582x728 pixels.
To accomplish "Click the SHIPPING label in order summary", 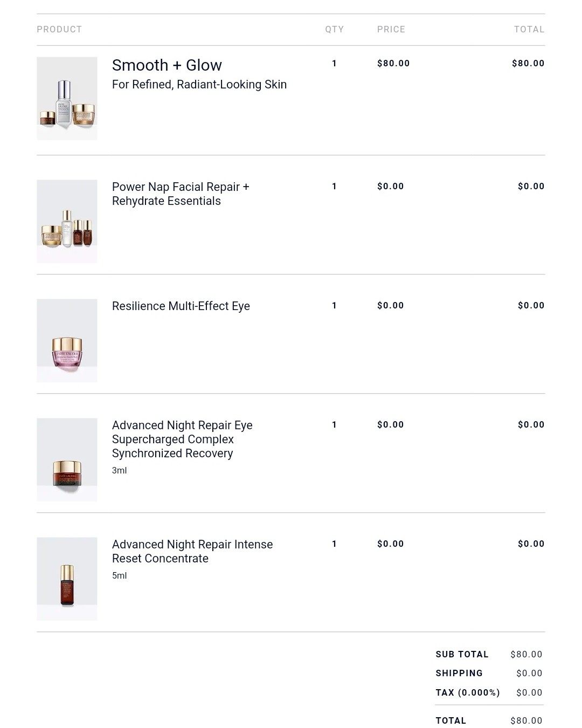I will (x=459, y=673).
